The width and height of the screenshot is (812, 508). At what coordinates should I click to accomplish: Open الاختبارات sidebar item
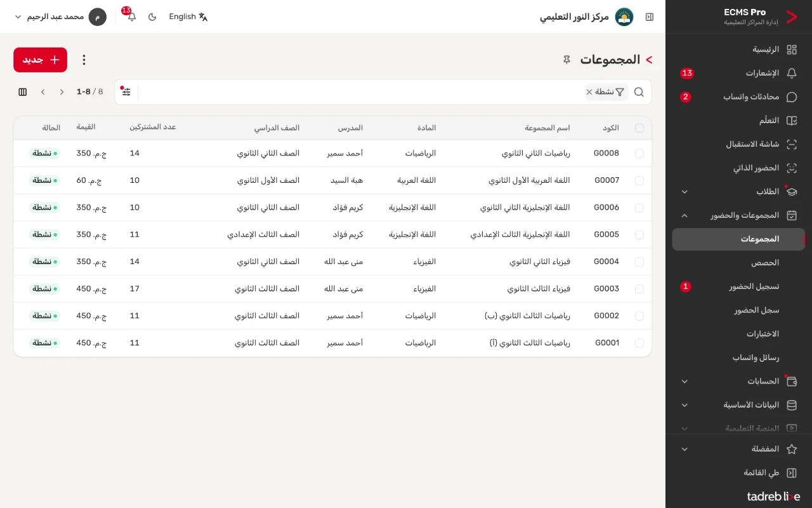(x=738, y=334)
